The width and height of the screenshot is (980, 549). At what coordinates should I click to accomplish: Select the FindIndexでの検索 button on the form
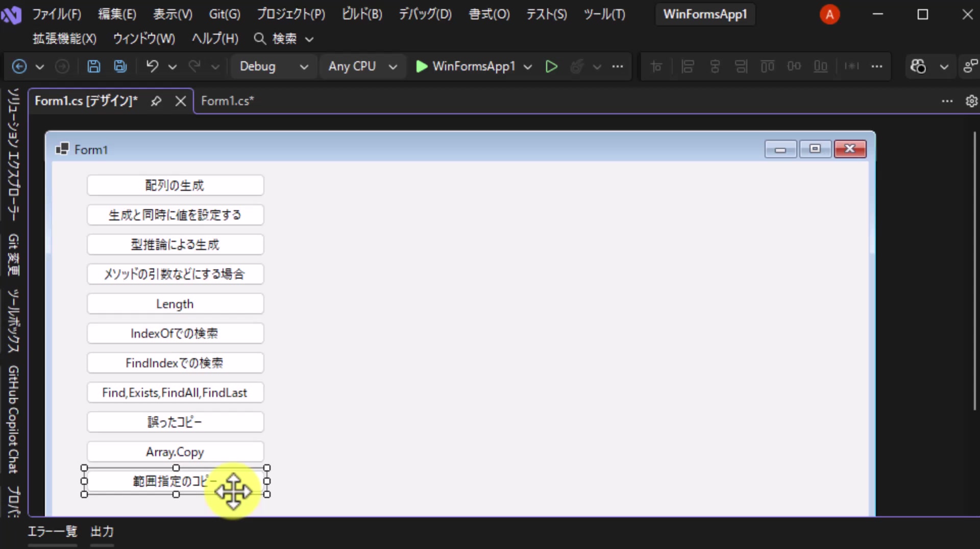pyautogui.click(x=175, y=363)
